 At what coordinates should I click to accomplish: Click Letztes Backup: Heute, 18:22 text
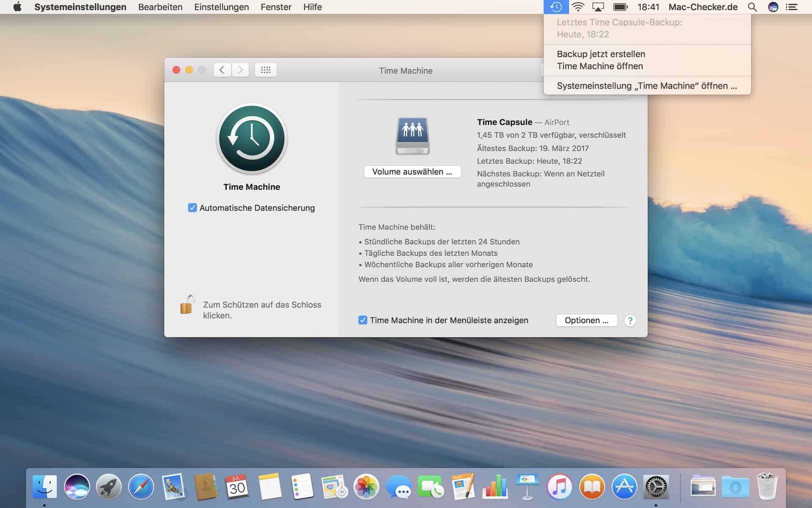(529, 161)
